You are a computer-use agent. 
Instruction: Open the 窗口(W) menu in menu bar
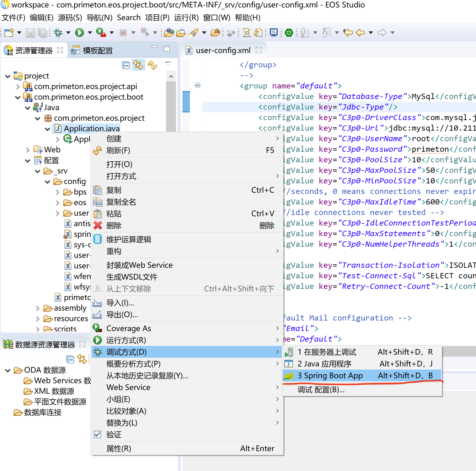pos(217,18)
